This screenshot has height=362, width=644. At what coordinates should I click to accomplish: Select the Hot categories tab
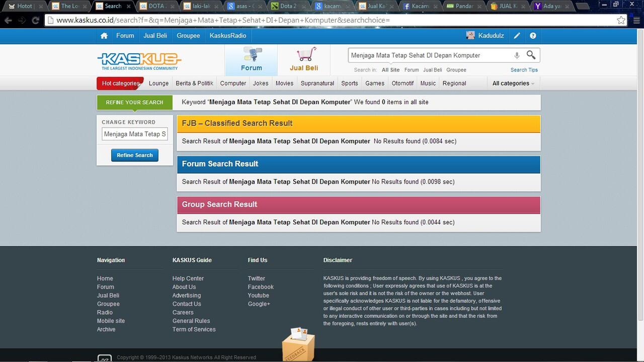coord(120,83)
